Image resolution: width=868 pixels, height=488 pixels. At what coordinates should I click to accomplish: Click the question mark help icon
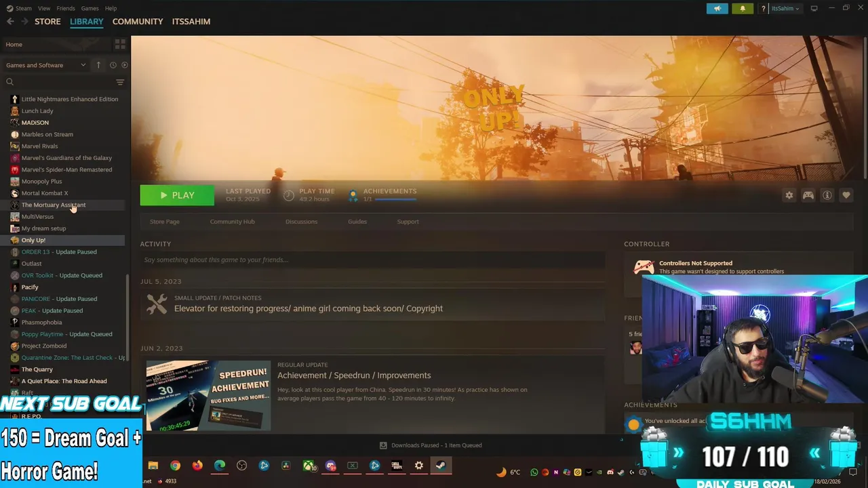click(x=764, y=8)
